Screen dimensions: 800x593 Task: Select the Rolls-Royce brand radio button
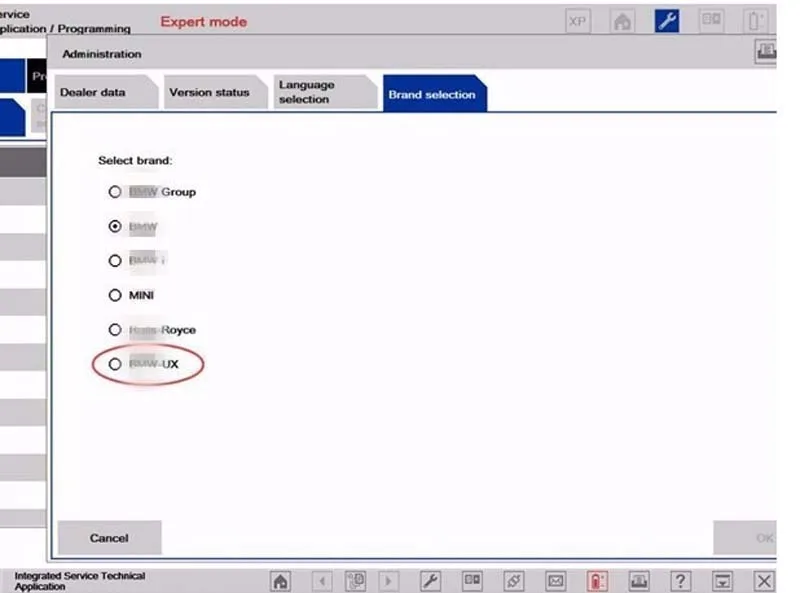click(115, 330)
